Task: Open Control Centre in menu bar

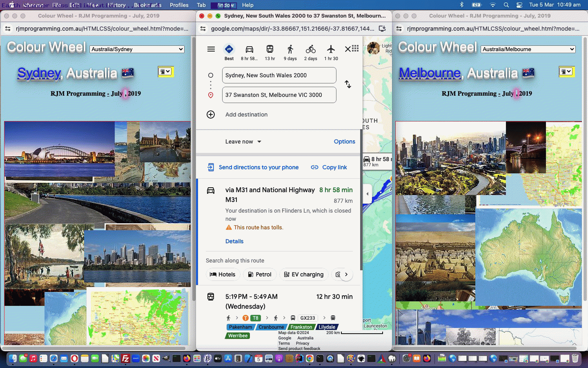Action: [519, 5]
